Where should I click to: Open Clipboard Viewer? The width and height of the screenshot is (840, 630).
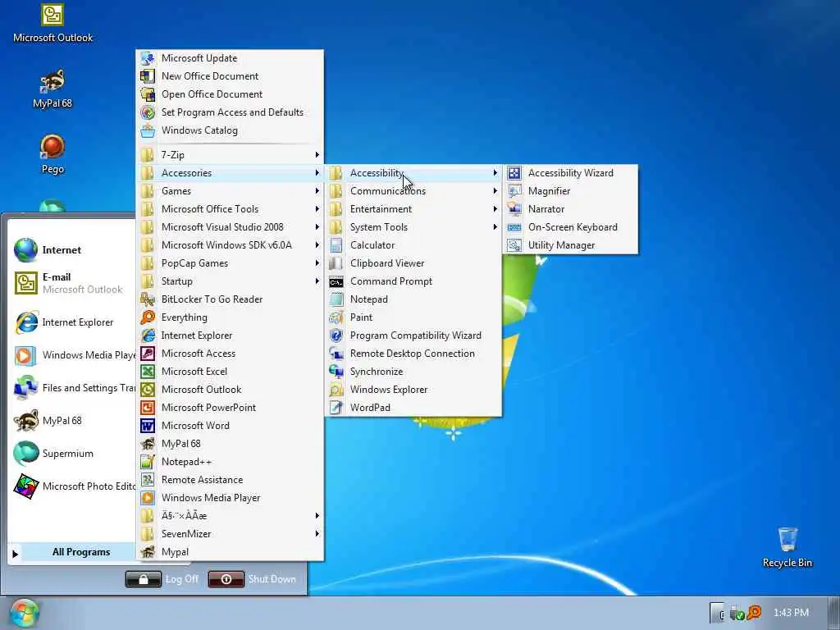[x=413, y=263]
